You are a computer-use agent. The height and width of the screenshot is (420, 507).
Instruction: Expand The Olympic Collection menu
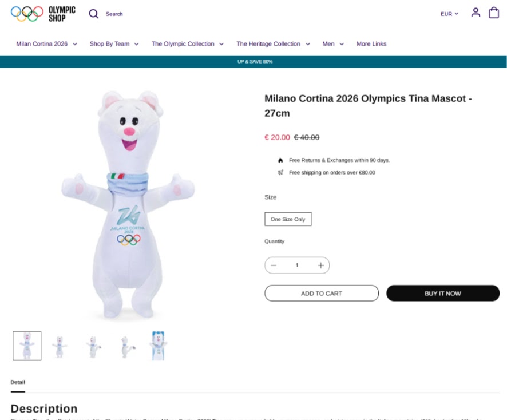coord(187,43)
